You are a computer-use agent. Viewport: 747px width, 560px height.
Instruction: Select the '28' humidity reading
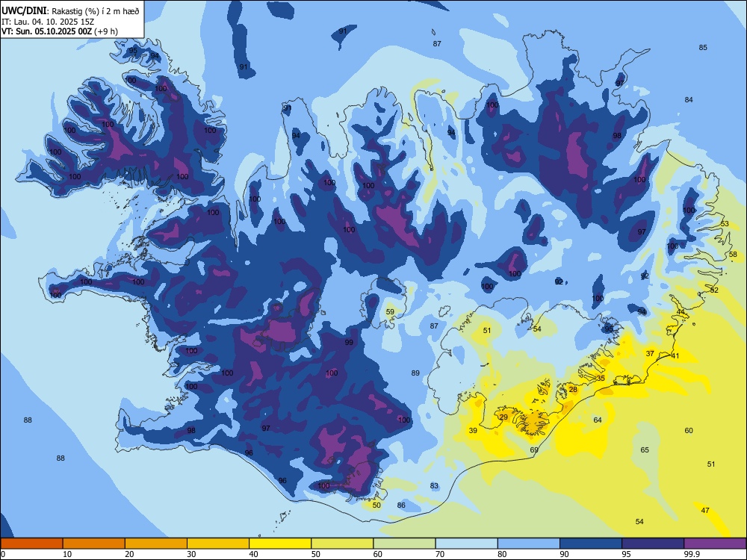[573, 390]
